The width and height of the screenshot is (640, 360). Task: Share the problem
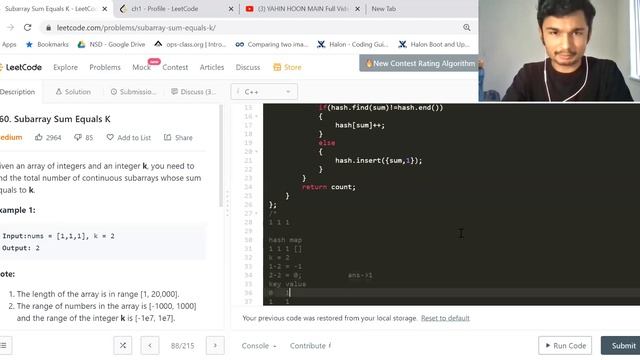[x=178, y=138]
